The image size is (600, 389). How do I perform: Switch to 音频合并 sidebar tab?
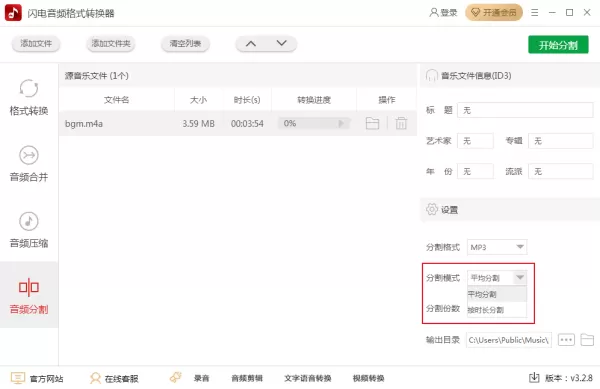pyautogui.click(x=29, y=164)
